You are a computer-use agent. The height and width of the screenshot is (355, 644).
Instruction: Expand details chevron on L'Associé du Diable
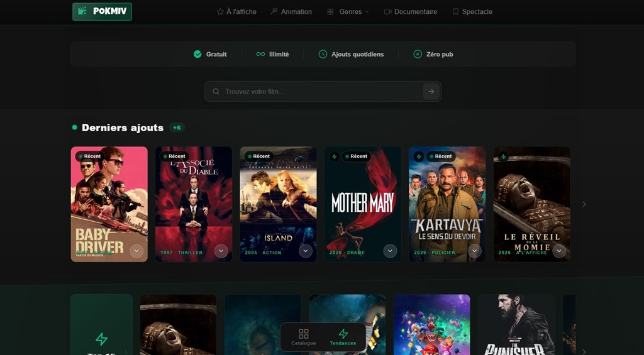(221, 251)
